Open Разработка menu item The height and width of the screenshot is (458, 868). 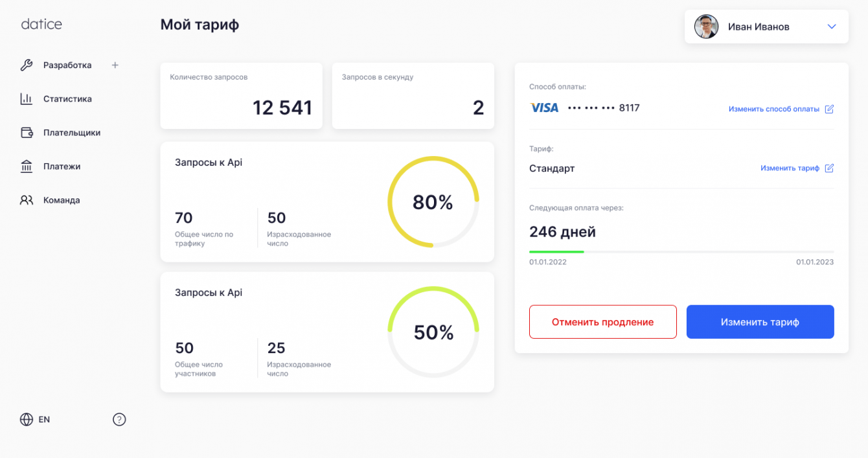[x=67, y=65]
